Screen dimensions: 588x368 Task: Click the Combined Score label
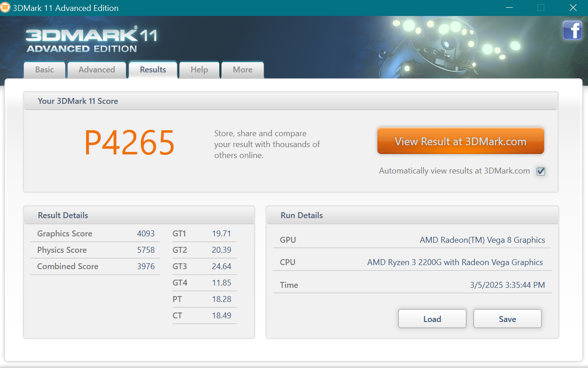point(68,266)
